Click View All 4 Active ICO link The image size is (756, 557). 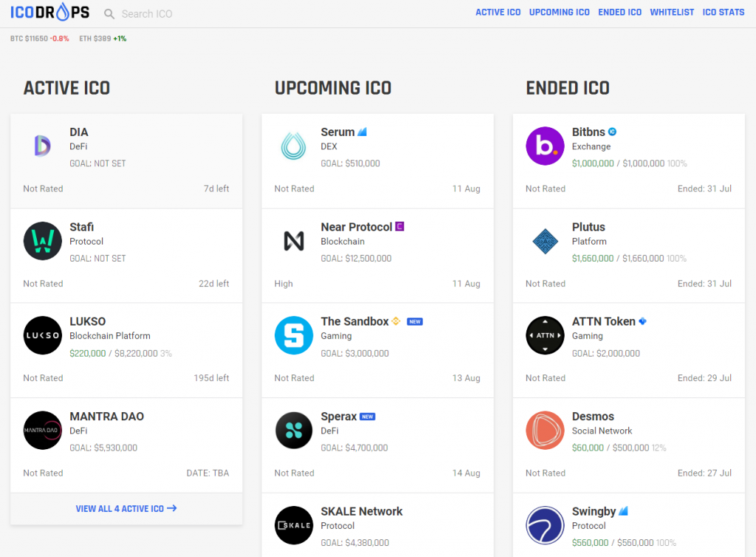pyautogui.click(x=126, y=508)
